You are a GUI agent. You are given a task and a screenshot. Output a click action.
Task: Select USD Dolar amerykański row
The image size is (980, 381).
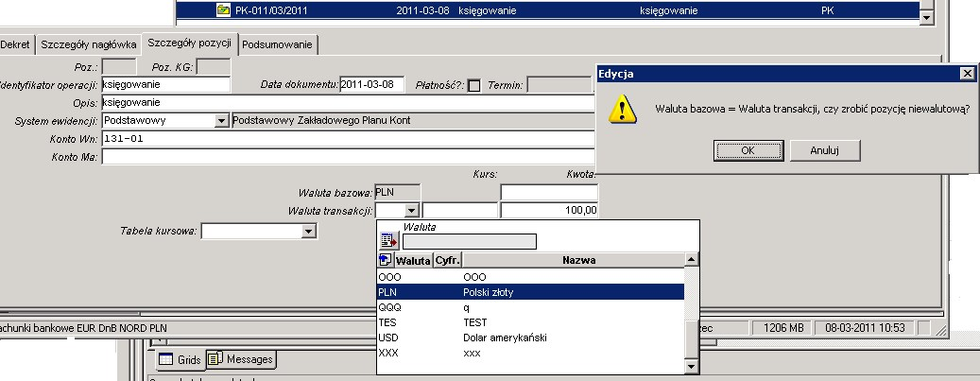point(530,338)
